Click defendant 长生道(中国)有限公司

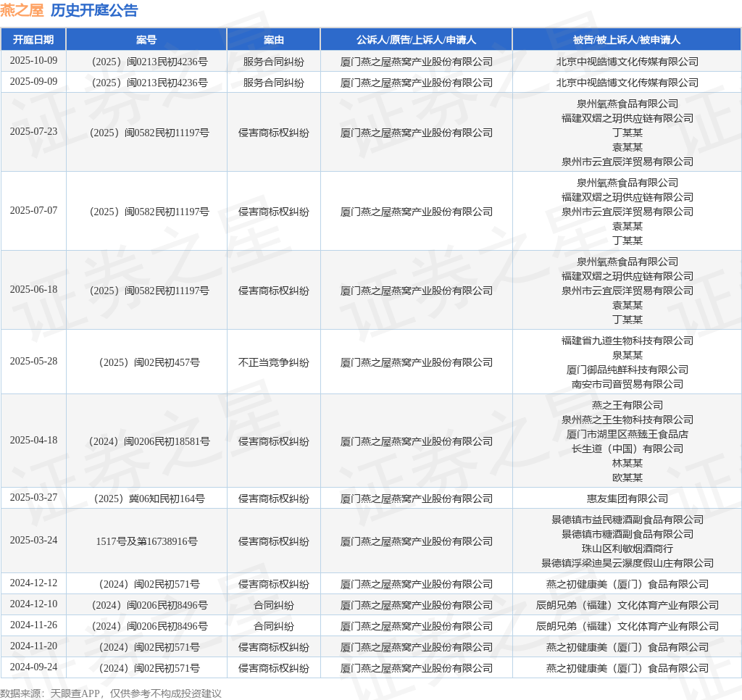628,449
